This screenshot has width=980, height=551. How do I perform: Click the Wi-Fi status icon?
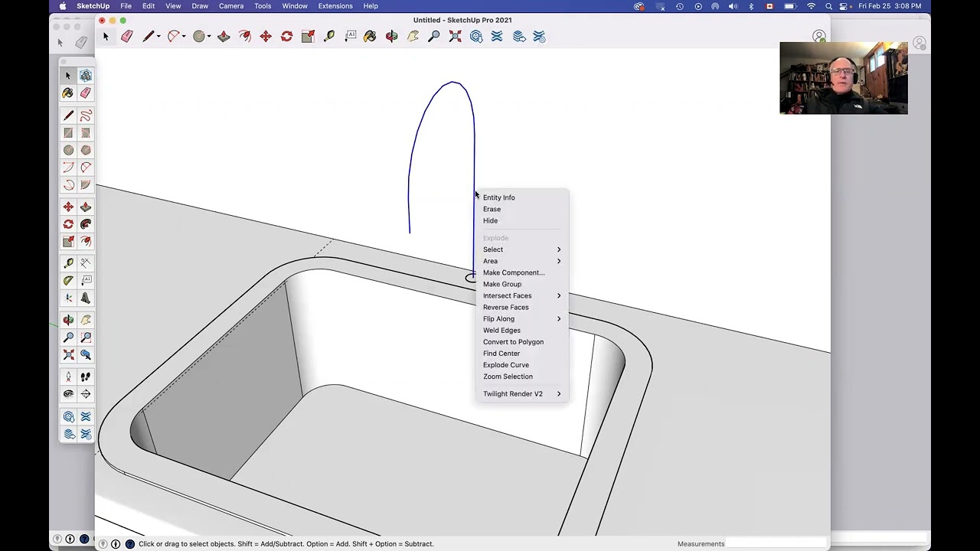tap(812, 6)
